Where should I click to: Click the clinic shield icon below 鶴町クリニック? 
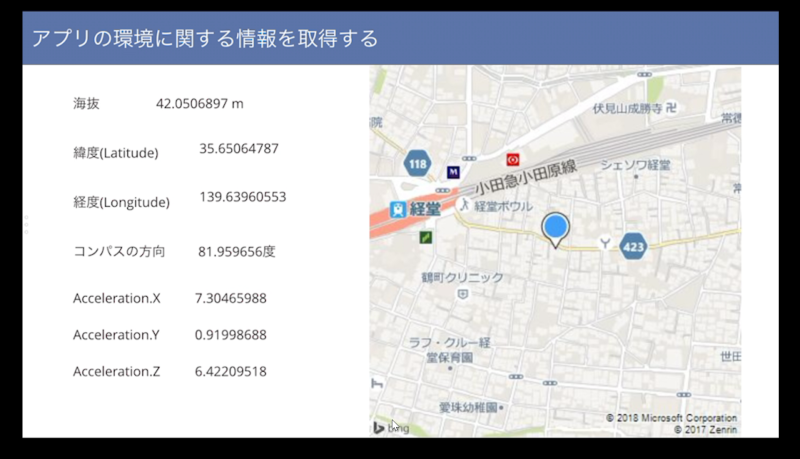tap(463, 294)
